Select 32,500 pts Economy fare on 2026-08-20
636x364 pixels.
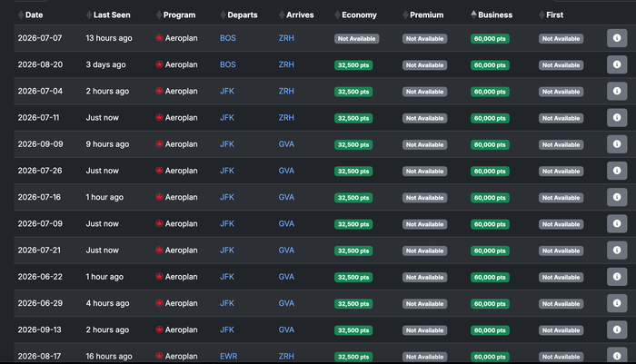point(353,65)
